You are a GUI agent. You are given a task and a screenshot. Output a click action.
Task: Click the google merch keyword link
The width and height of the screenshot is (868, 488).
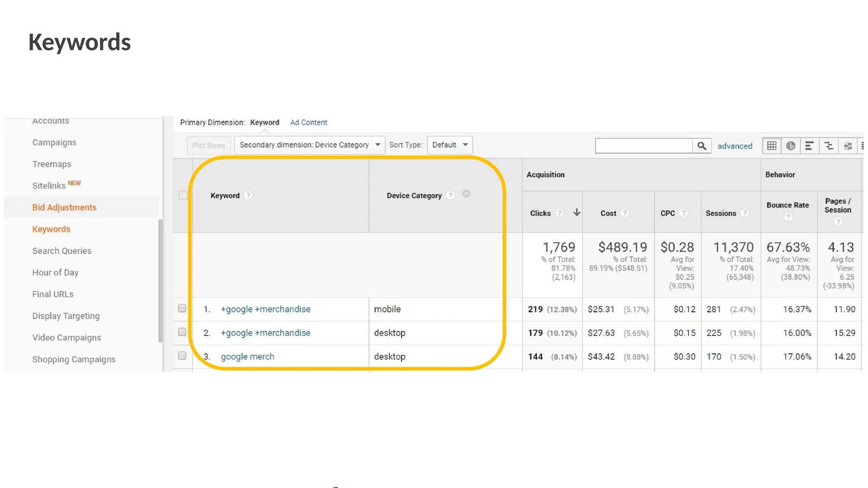tap(248, 357)
